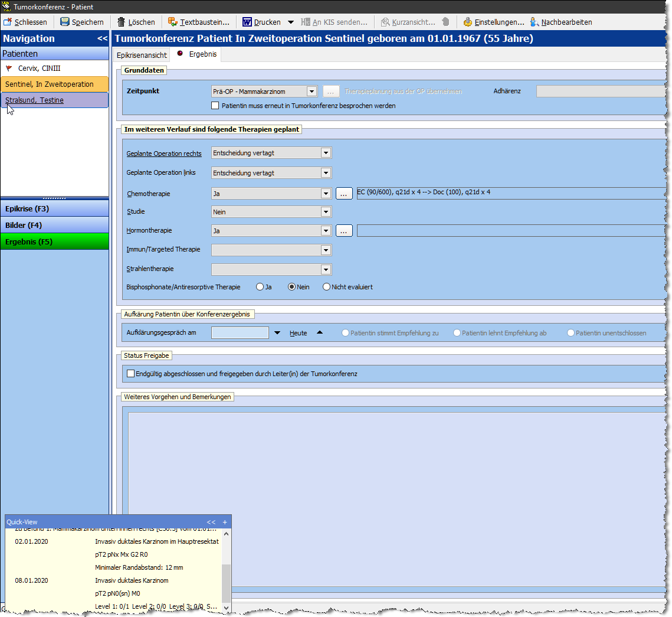This screenshot has height=617, width=672.
Task: Open Textbaustein via its toolbar icon
Action: tap(173, 22)
